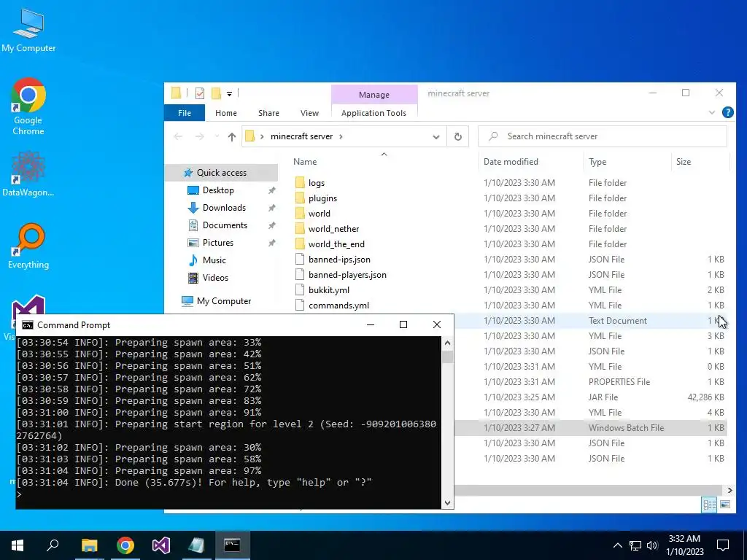Click the Command Prompt scrollbar down arrow

tap(447, 502)
